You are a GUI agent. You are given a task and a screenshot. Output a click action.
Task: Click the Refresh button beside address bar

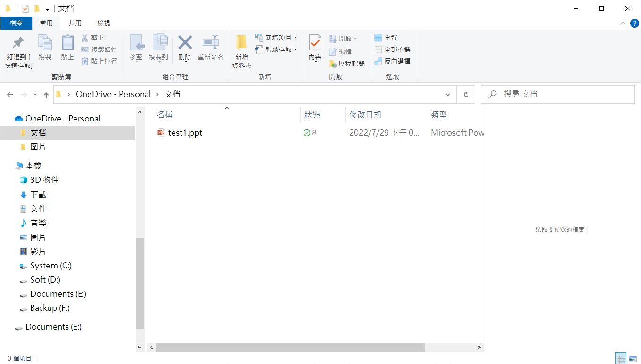click(466, 94)
